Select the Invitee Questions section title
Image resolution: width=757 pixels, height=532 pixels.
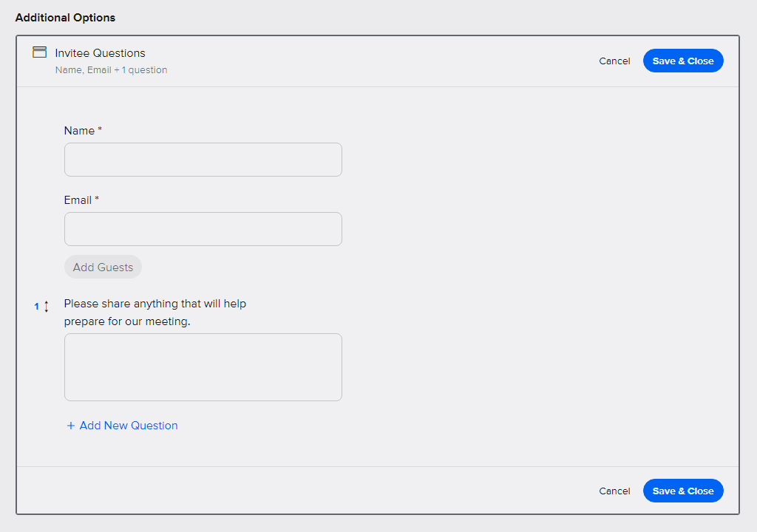[x=100, y=53]
